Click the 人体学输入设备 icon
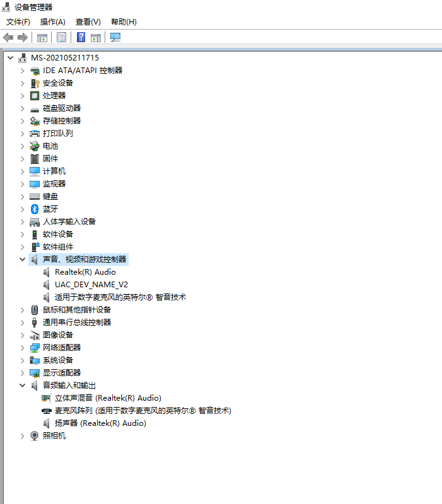 click(x=35, y=222)
